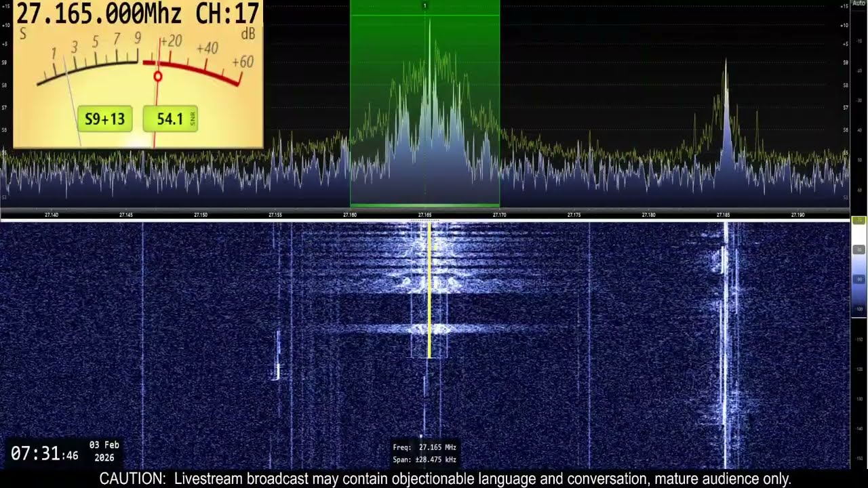Click the 27.150 frequency scale label
The width and height of the screenshot is (868, 488).
click(x=201, y=215)
